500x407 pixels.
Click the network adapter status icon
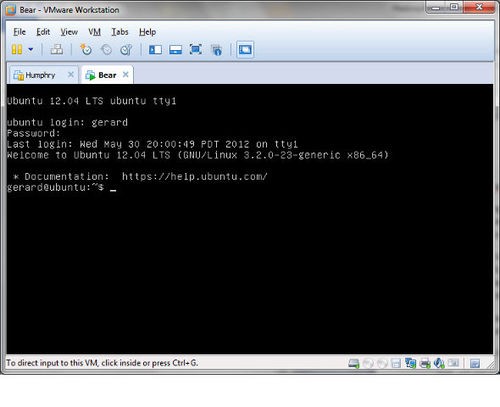(x=410, y=363)
